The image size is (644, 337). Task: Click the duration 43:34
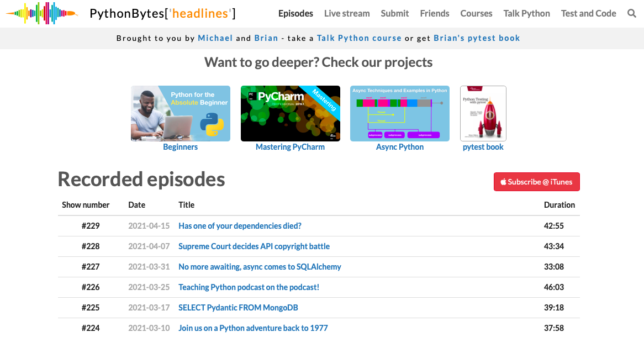click(553, 246)
